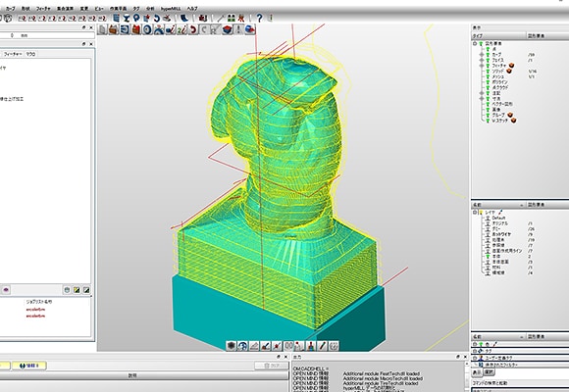The width and height of the screenshot is (569, 392).
Task: Click the blue ring icon on hyperMILL toolbar
Action: point(147,29)
